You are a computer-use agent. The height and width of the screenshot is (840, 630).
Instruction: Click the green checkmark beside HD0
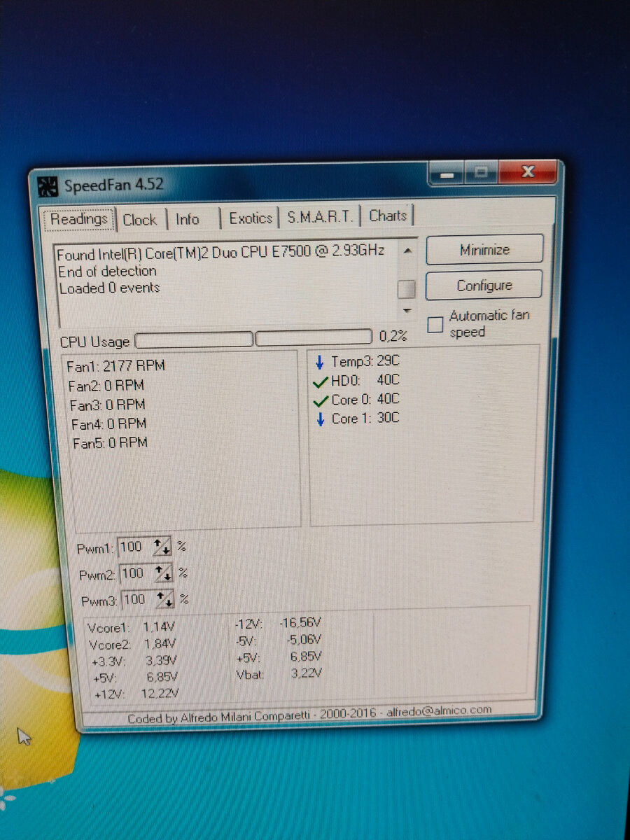321,381
